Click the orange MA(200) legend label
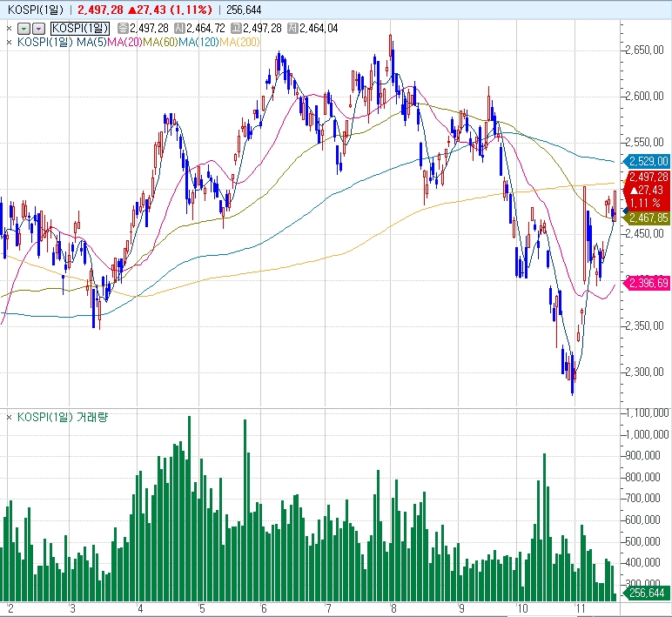Screen dimensions: 672x617 [x=240, y=41]
